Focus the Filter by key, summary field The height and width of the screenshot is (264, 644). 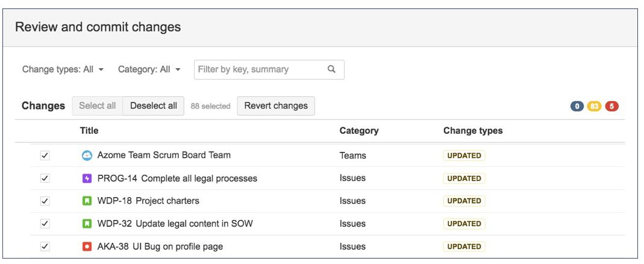click(269, 69)
